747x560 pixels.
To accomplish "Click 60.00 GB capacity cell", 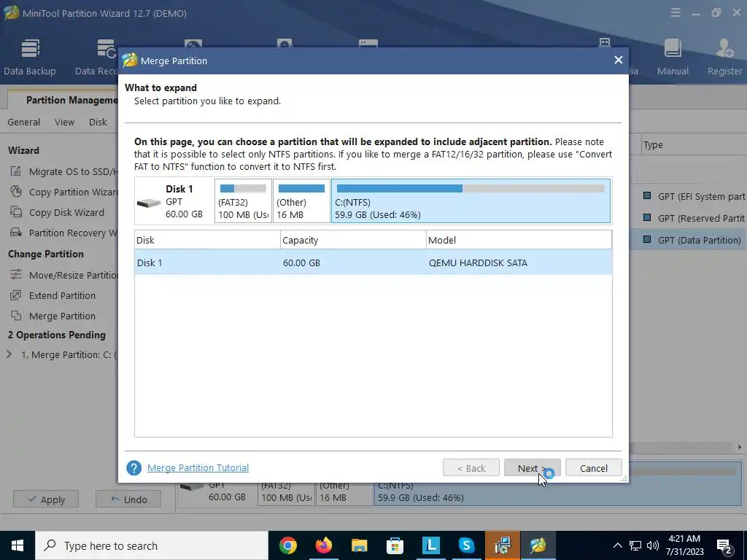I will (x=301, y=262).
